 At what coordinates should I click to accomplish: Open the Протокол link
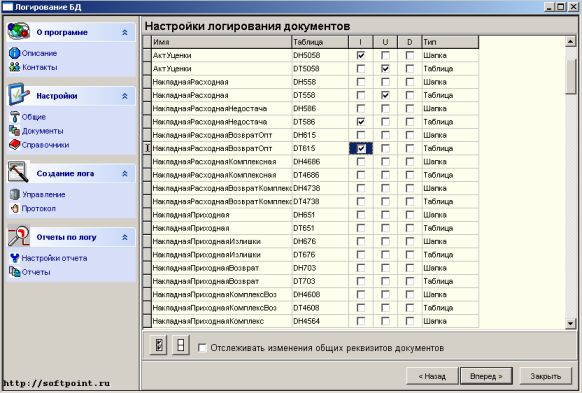(x=39, y=209)
